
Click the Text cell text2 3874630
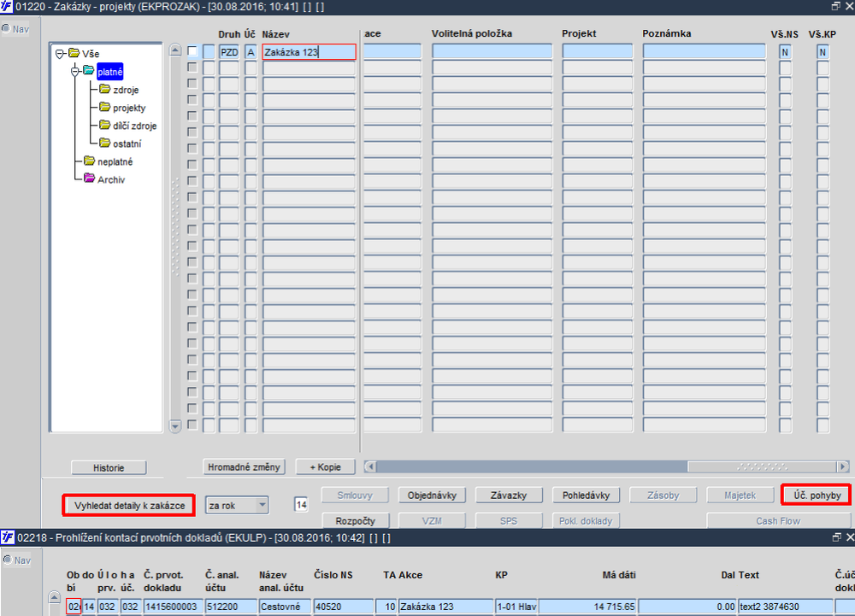(x=785, y=607)
